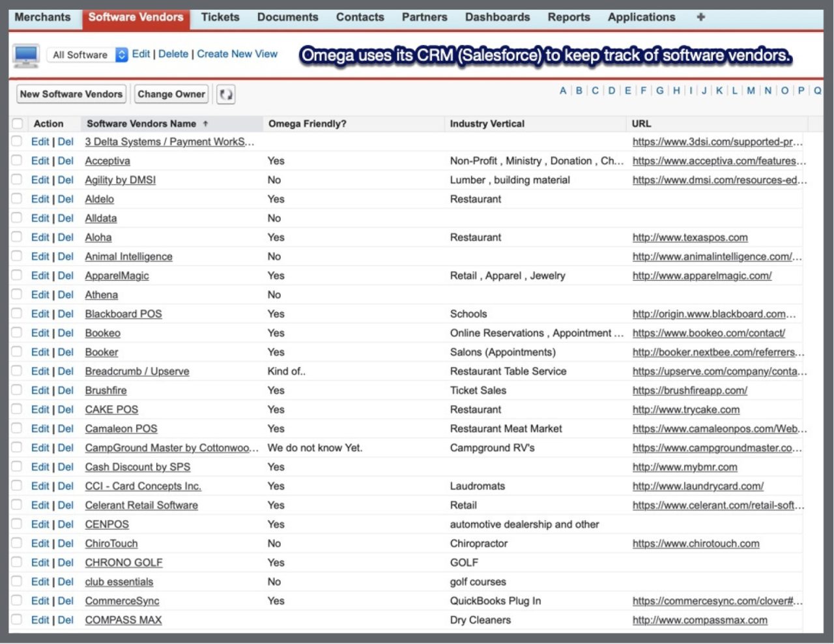Select the Blackboard POS row checkbox
The height and width of the screenshot is (644, 834).
click(x=18, y=314)
